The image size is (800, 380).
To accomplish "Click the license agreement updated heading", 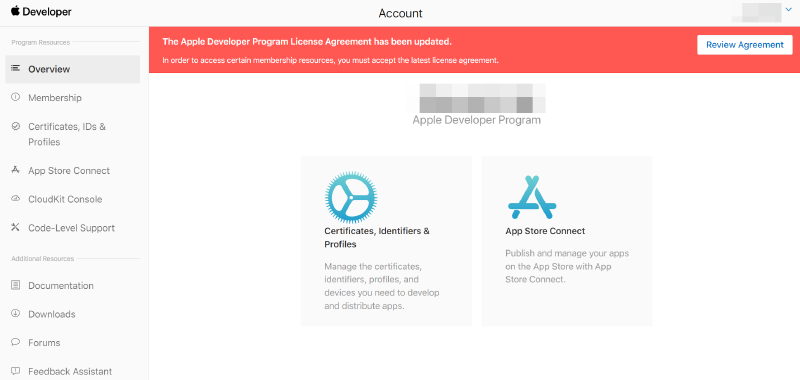I will coord(307,41).
